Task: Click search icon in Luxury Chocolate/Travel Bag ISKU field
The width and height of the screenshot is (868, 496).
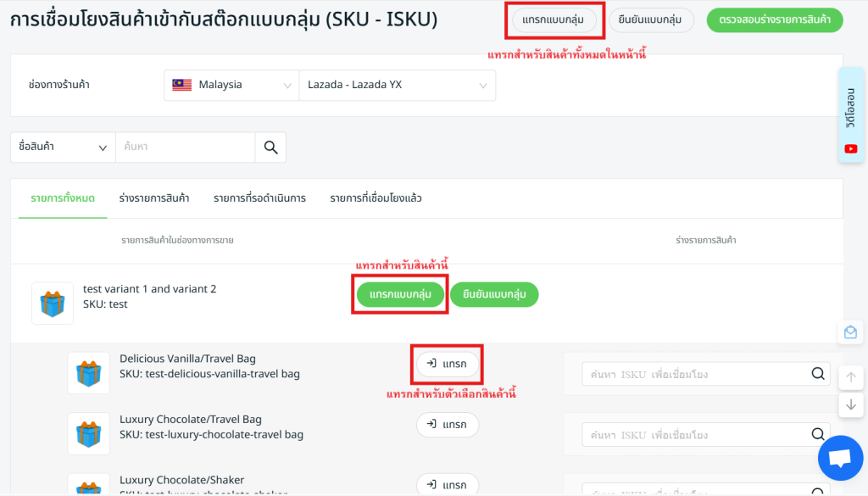Action: tap(818, 434)
